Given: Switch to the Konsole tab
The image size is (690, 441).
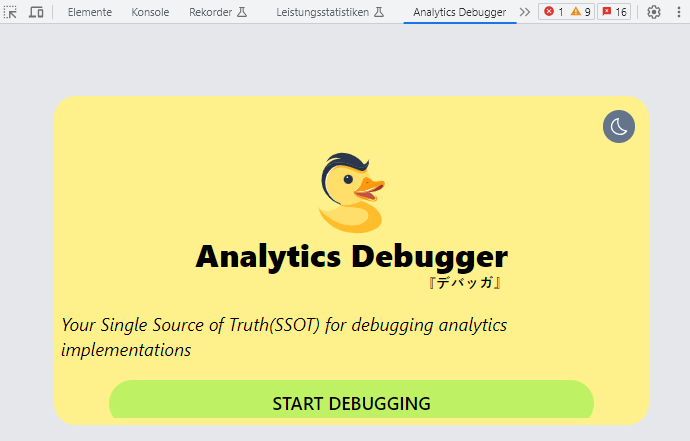Looking at the screenshot, I should coord(150,12).
